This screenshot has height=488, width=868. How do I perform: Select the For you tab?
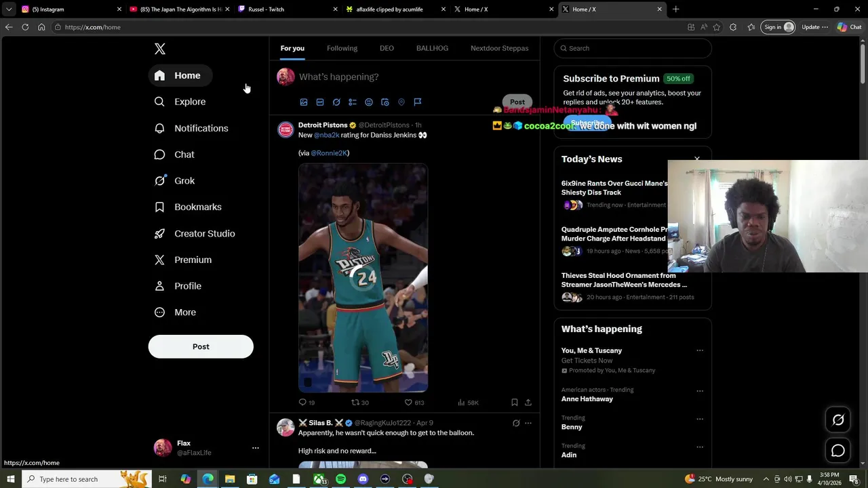tap(292, 48)
